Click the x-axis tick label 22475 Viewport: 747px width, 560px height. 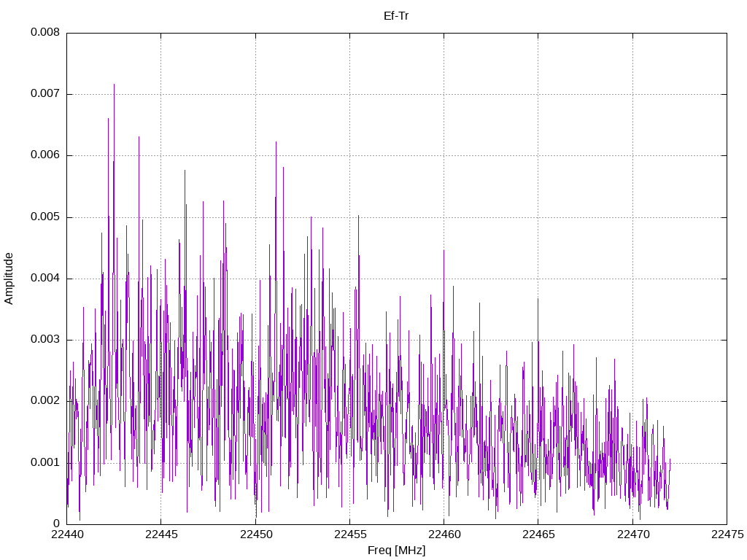727,534
